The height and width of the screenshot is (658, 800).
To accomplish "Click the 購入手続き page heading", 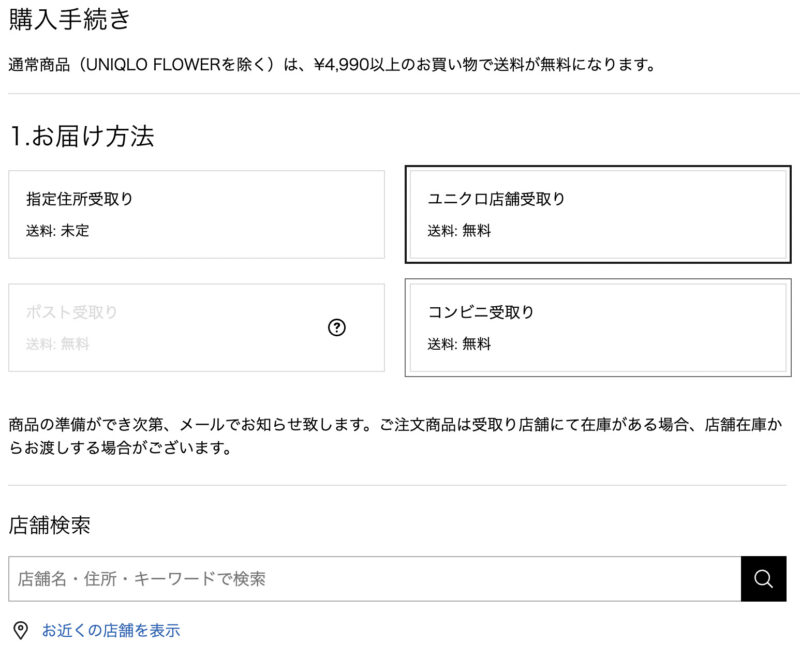I will (x=69, y=19).
